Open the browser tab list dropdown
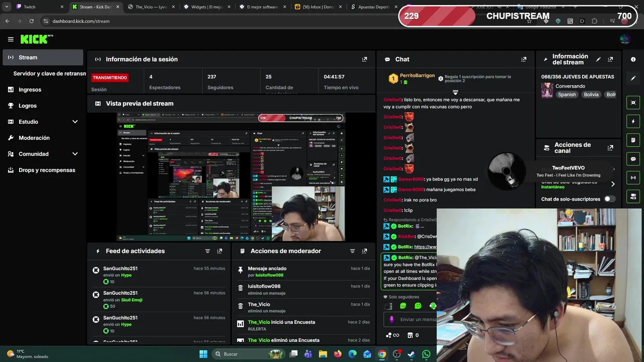This screenshot has height=362, width=644. (7, 7)
